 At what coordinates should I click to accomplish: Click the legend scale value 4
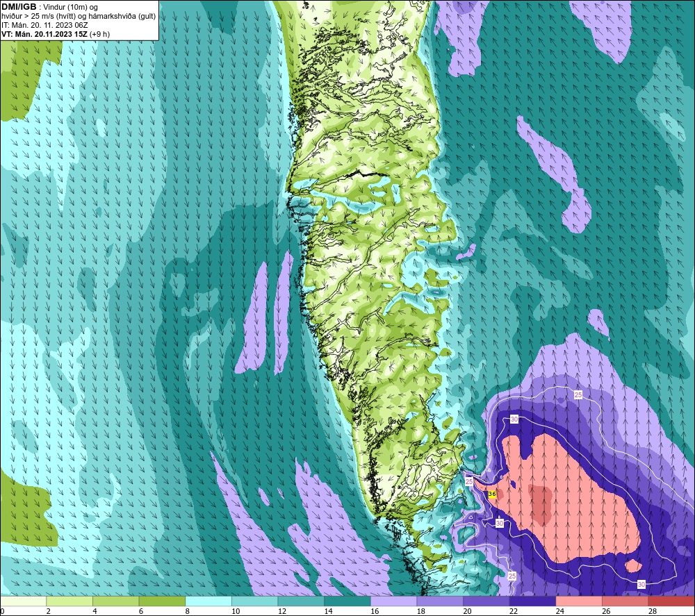pyautogui.click(x=95, y=612)
